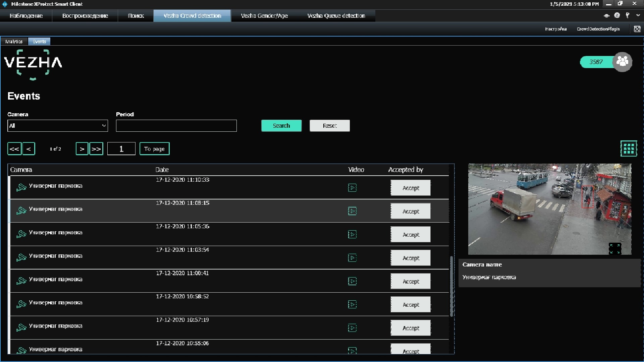Switch to the Analytics sub-tab
Image resolution: width=644 pixels, height=362 pixels.
click(14, 42)
